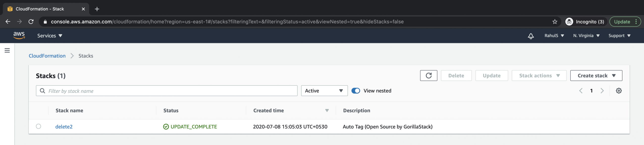The width and height of the screenshot is (644, 145).
Task: Click the page number 1 indicator
Action: tap(591, 91)
